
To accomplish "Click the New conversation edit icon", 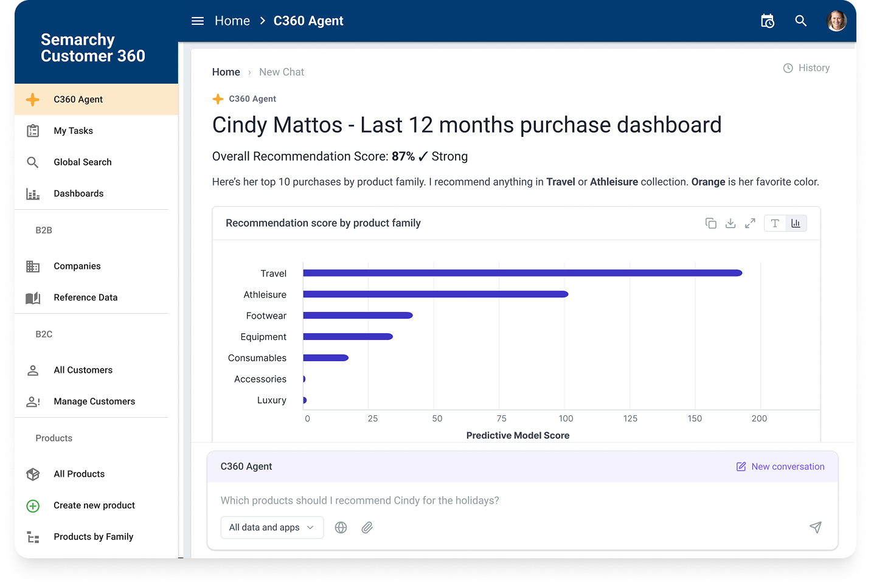I will point(741,467).
